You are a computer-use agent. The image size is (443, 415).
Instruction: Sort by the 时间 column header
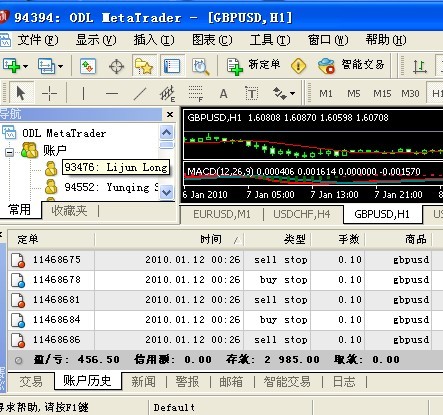pyautogui.click(x=170, y=239)
